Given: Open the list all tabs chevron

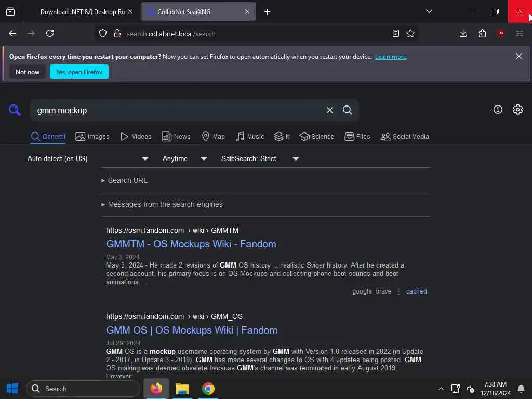Looking at the screenshot, I should click(x=429, y=11).
